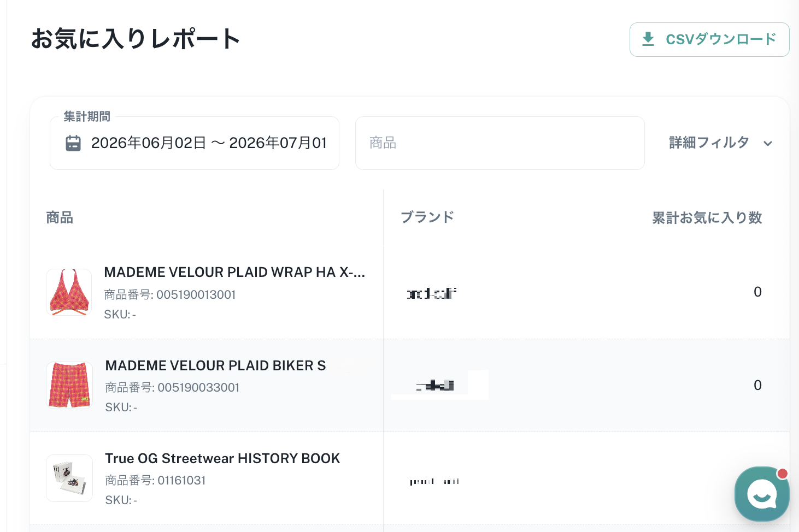Open MADEME VELOUR PLAID WRAP HA product

[x=234, y=272]
